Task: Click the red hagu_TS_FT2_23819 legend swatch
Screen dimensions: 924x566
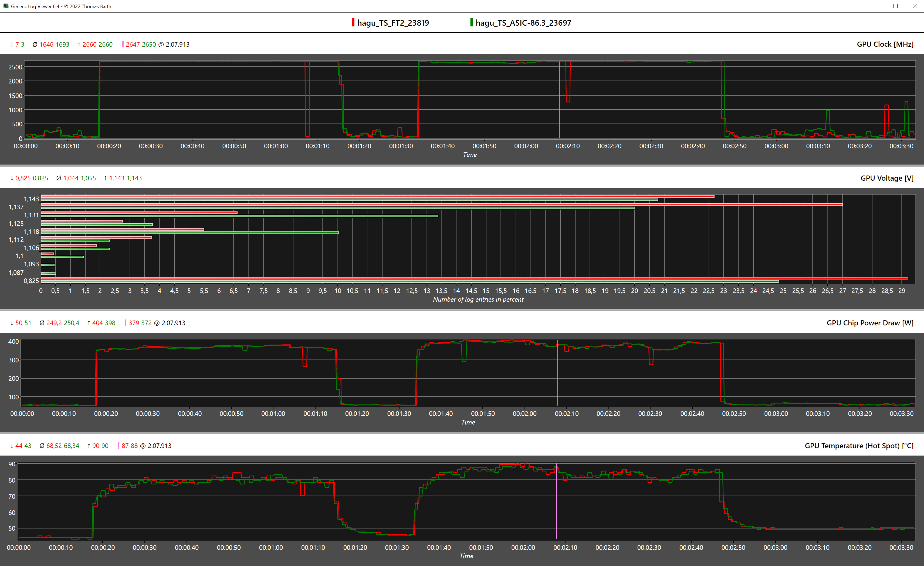Action: point(353,22)
